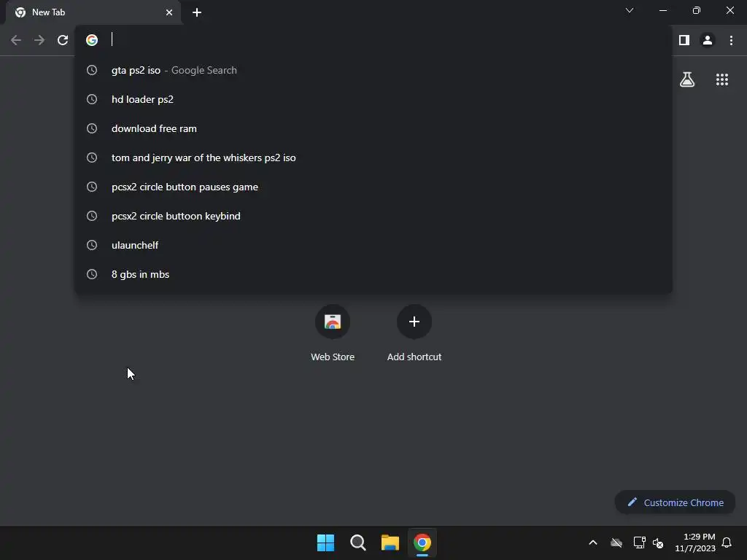Select the 'ulaunchelf' suggestion

(x=373, y=245)
